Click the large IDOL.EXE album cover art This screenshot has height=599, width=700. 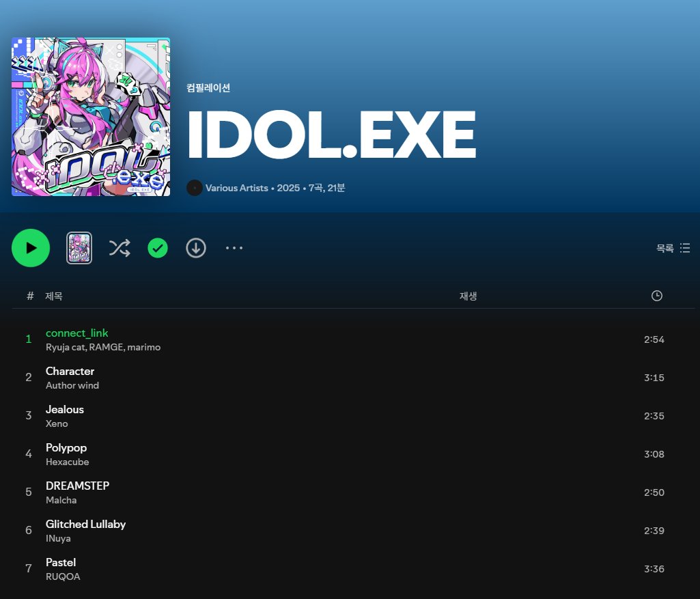(91, 117)
